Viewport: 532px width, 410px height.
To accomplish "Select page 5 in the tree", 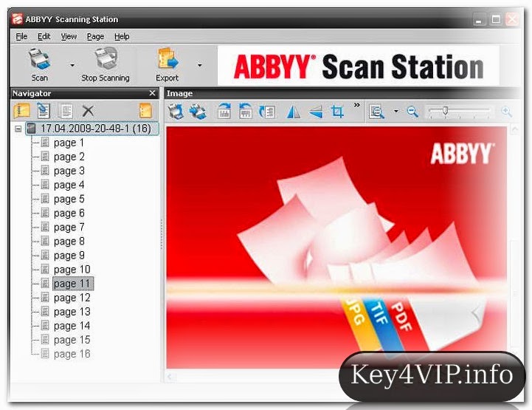I will pyautogui.click(x=69, y=199).
